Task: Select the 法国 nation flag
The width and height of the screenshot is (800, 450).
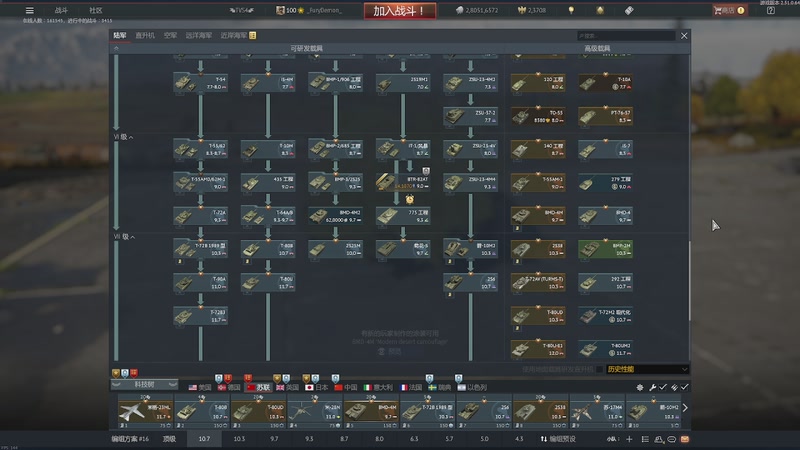Action: coord(411,388)
